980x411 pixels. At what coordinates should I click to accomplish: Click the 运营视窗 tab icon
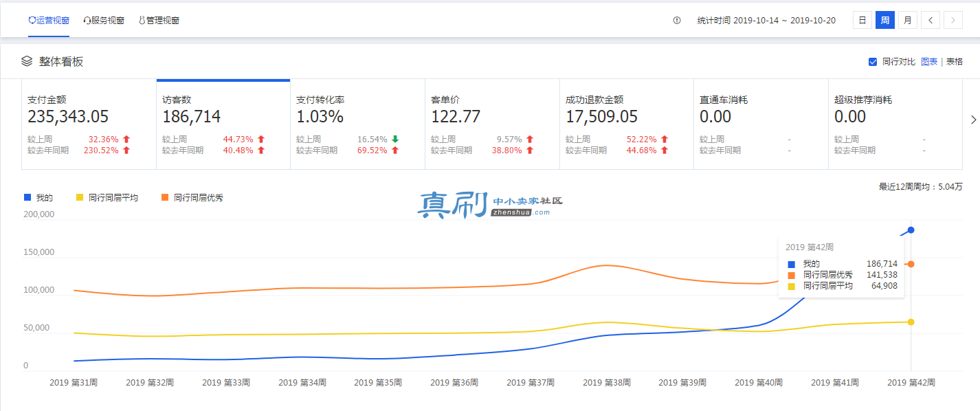(32, 21)
